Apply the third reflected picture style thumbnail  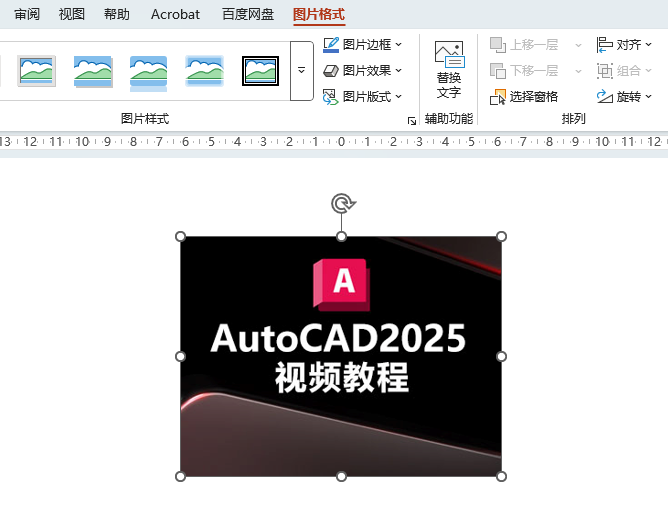coord(148,73)
